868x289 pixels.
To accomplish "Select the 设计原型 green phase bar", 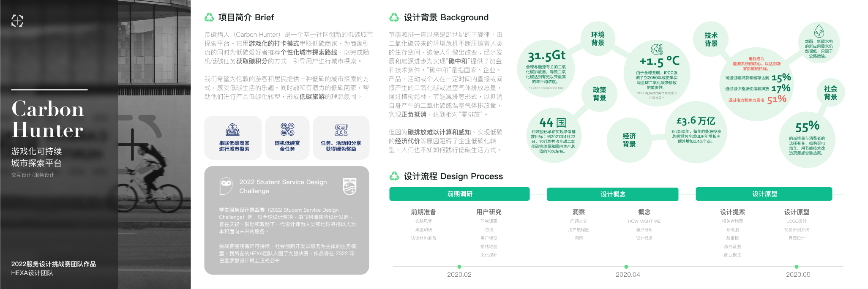I will [x=764, y=194].
